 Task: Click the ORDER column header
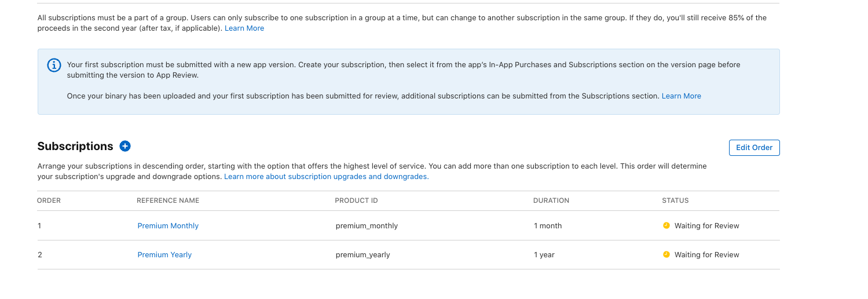click(x=49, y=200)
